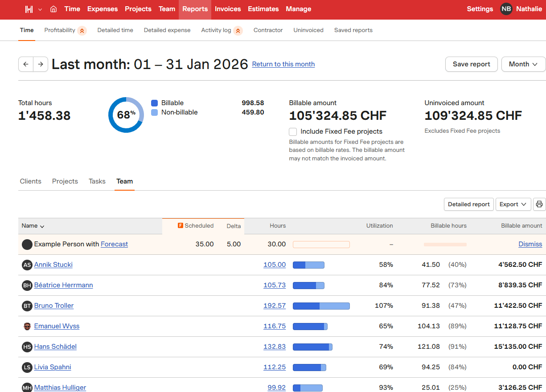Click the previous month arrow
This screenshot has width=546, height=392.
coord(26,64)
